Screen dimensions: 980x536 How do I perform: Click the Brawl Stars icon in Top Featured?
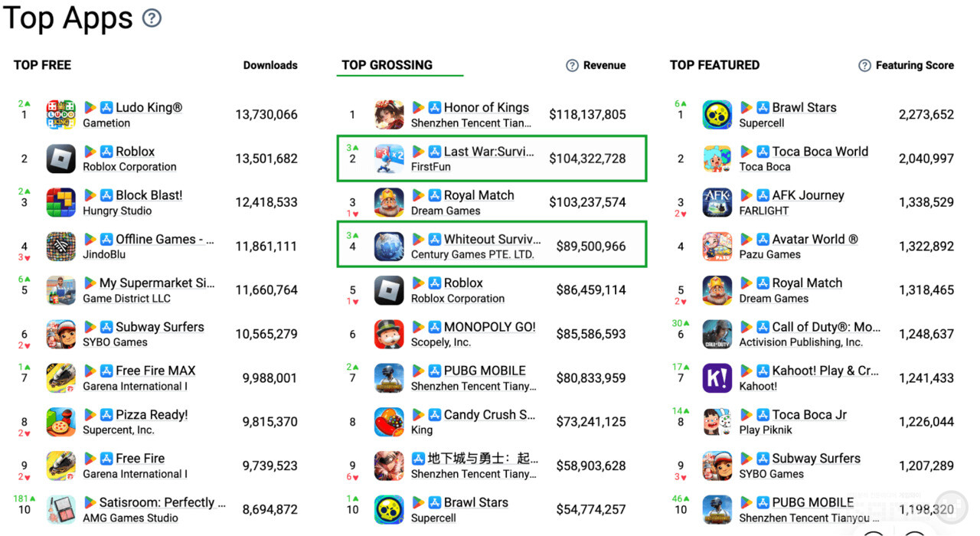[717, 115]
